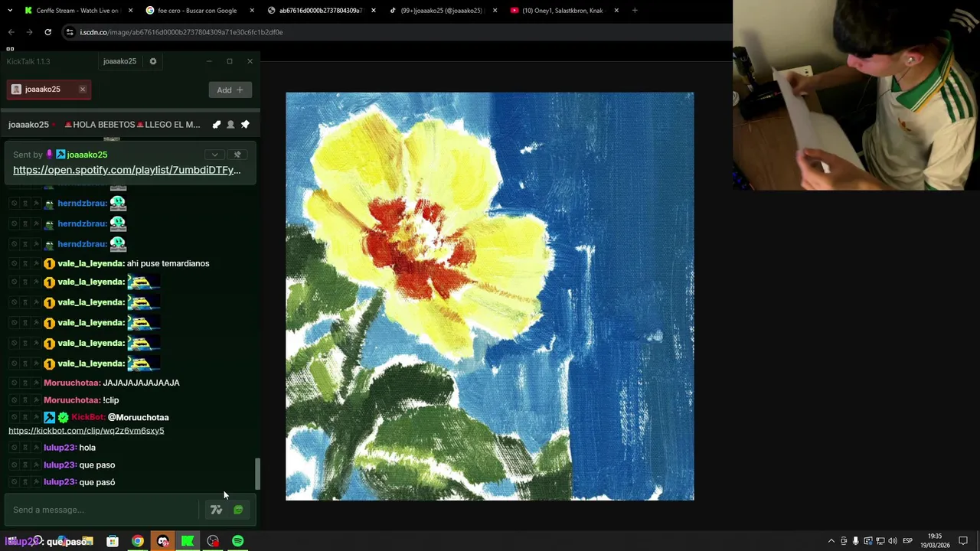Open the joaaako25 account button in title bar

pos(119,61)
